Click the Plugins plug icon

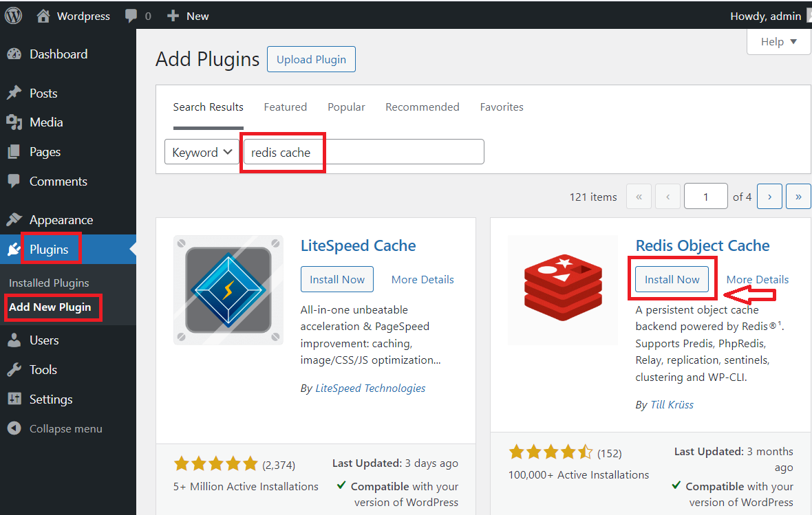[14, 250]
